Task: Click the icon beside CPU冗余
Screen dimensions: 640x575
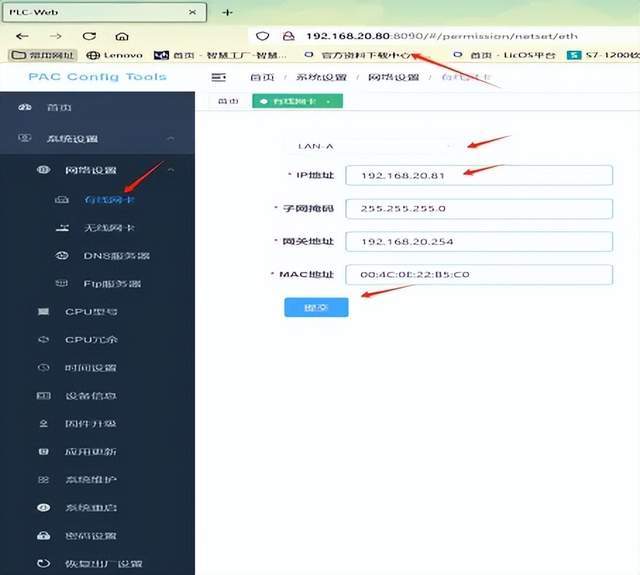Action: click(43, 340)
